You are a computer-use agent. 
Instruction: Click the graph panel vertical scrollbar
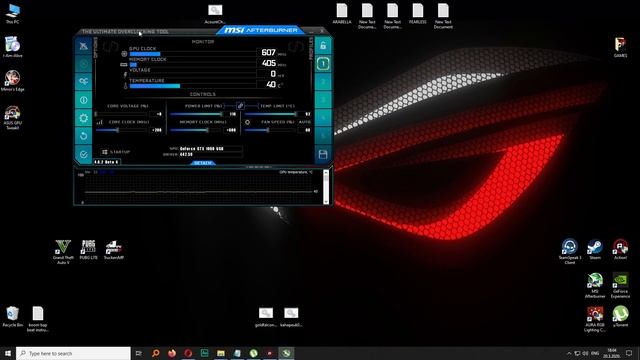(x=326, y=187)
